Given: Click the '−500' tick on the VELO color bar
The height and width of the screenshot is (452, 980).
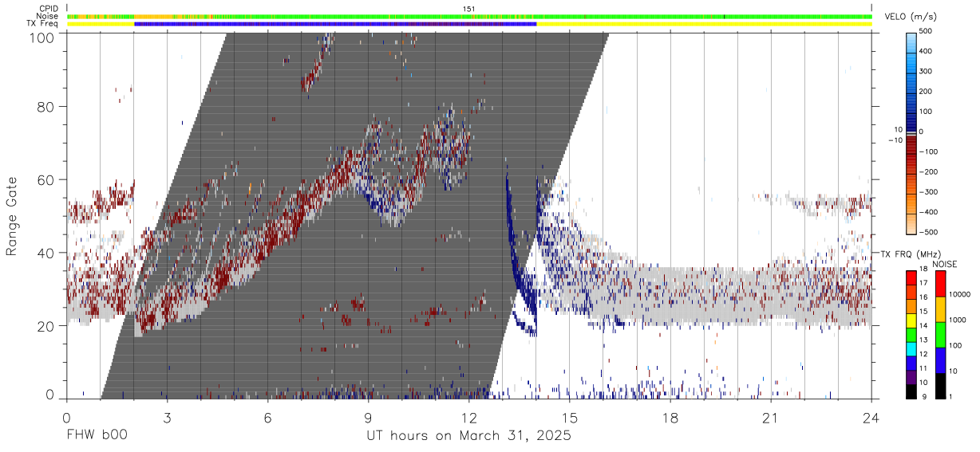Looking at the screenshot, I should click(927, 233).
